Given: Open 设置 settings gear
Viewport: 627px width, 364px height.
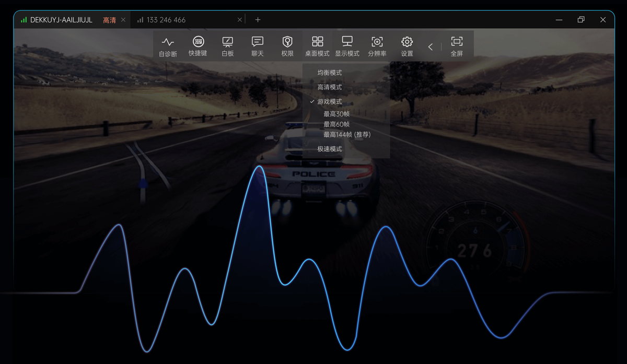Looking at the screenshot, I should coord(407,46).
